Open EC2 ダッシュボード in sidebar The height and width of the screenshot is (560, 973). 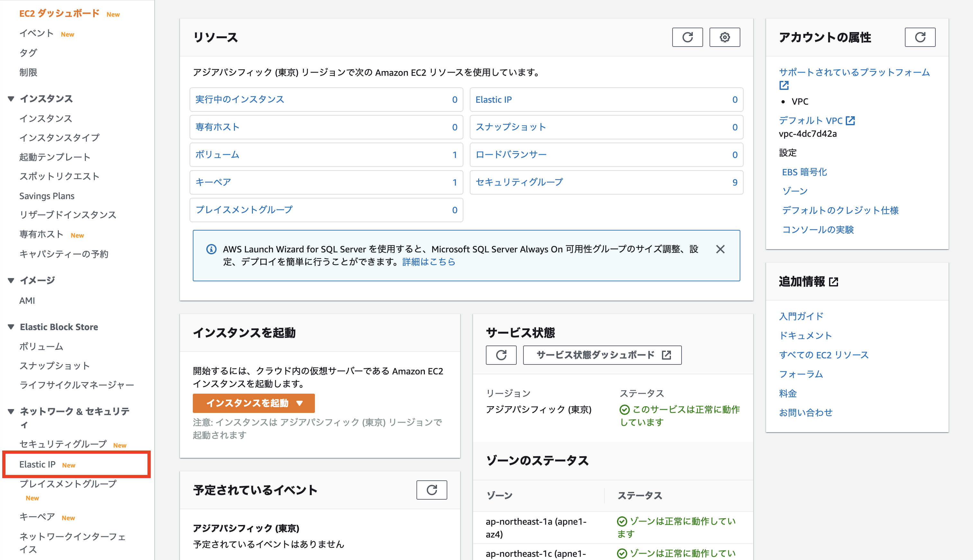(x=59, y=13)
